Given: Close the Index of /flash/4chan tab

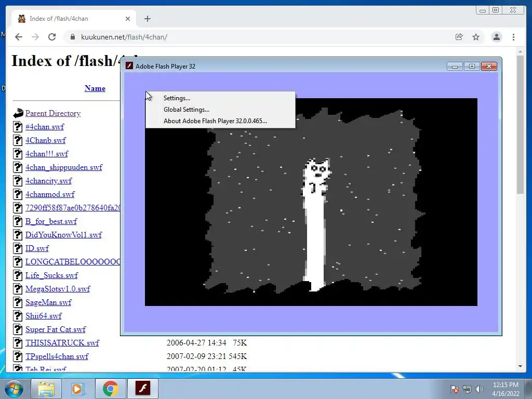Looking at the screenshot, I should click(128, 19).
